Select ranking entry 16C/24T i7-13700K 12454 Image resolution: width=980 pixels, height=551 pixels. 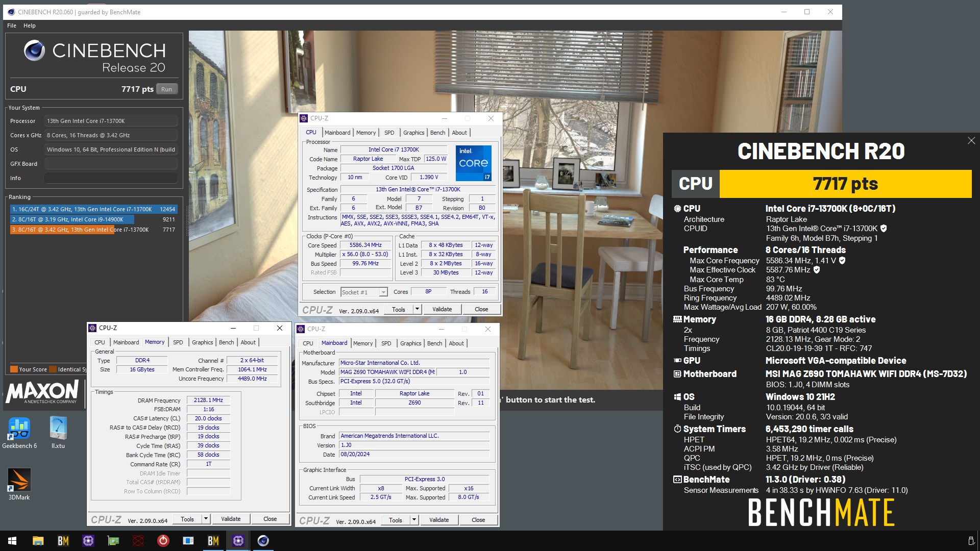tap(93, 209)
